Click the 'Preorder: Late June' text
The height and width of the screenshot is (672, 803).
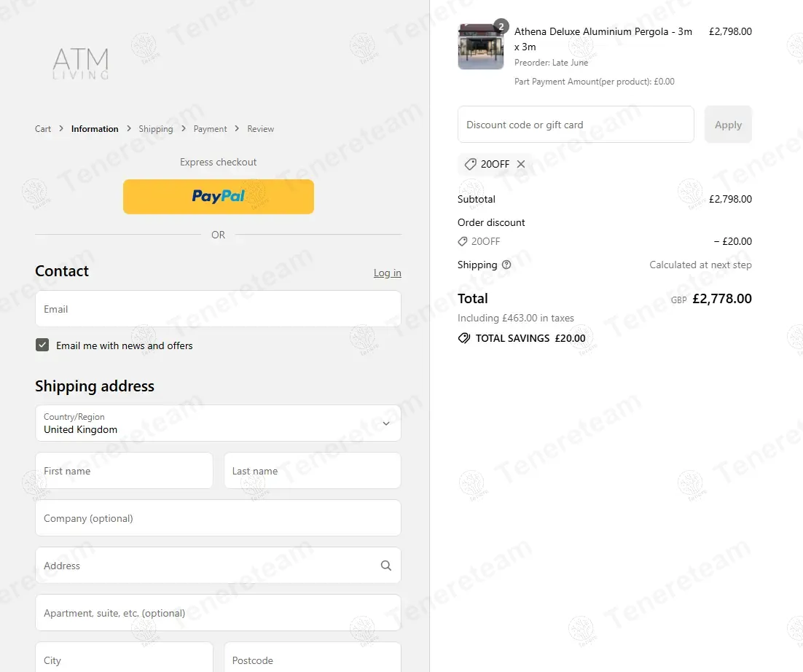[x=551, y=63]
